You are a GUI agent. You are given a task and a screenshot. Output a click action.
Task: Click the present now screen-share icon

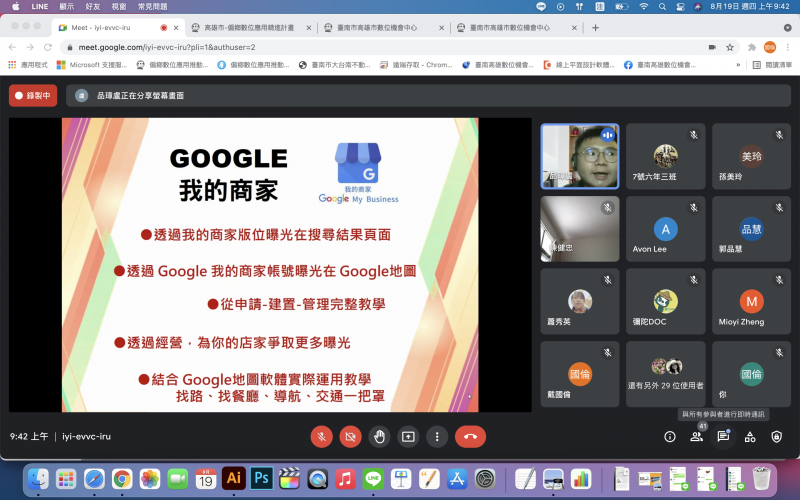tap(408, 437)
